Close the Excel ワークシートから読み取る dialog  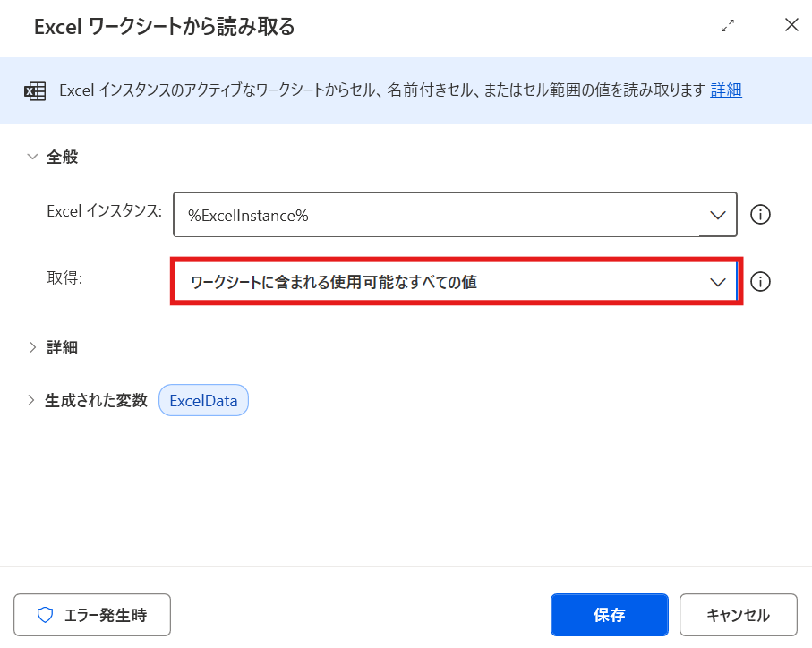[791, 25]
